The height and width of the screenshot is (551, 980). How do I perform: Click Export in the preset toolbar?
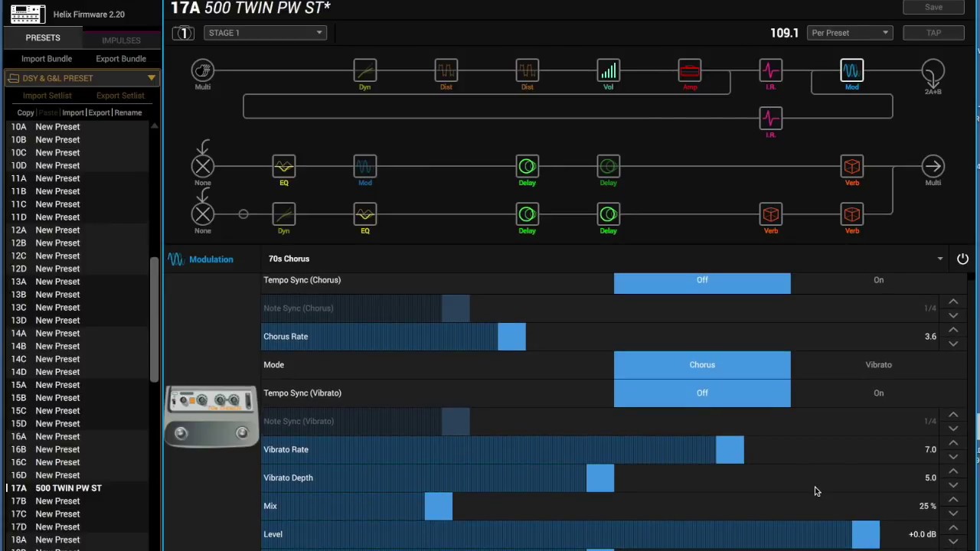(x=99, y=112)
